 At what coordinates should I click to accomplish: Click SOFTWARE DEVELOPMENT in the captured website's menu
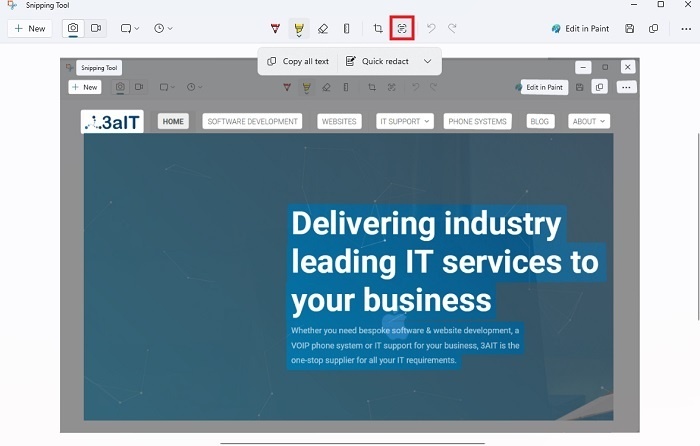point(252,121)
